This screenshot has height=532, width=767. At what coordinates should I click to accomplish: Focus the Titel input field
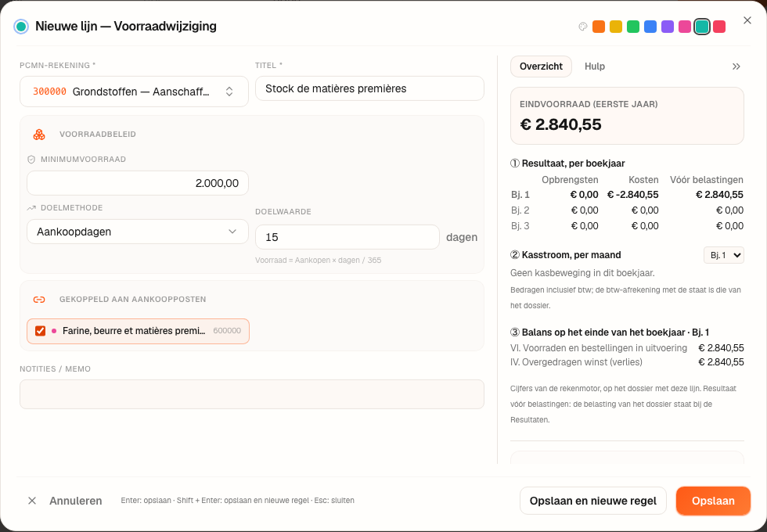tap(369, 88)
